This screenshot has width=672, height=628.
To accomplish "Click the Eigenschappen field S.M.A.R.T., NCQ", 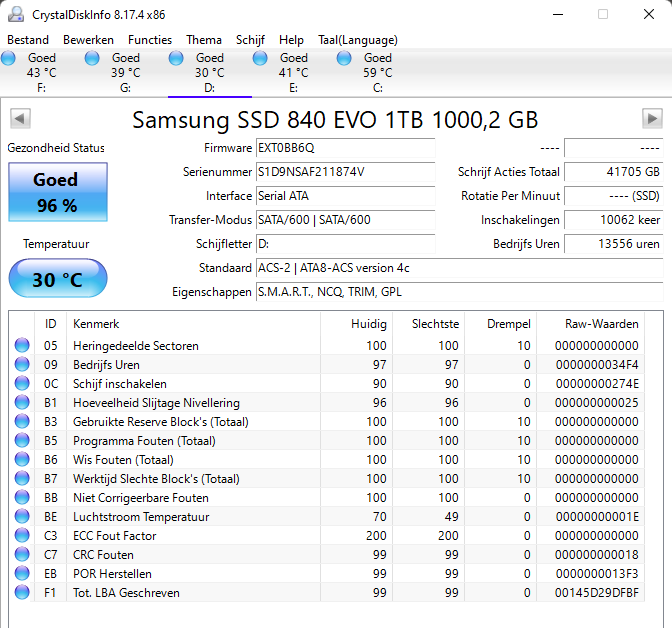I will click(459, 292).
